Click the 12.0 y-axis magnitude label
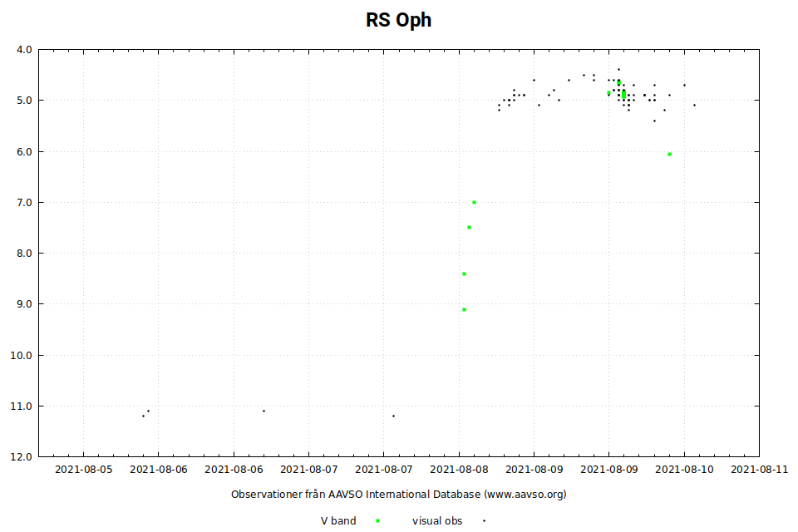 point(24,457)
